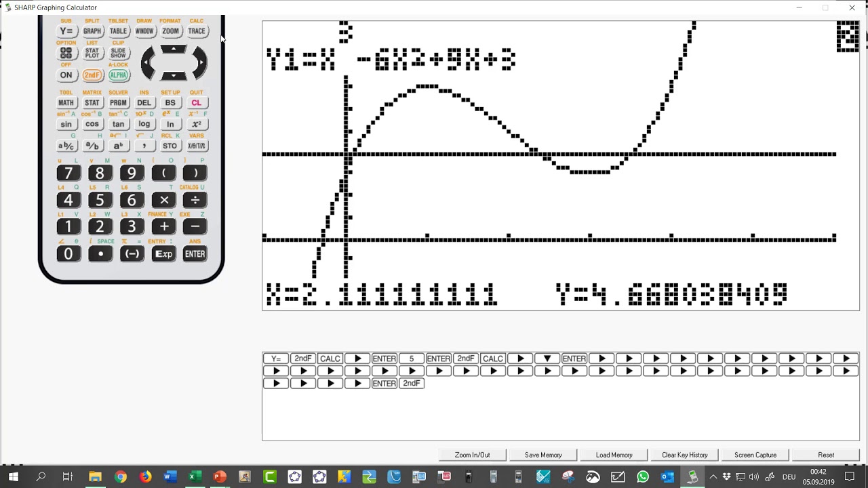
Task: Click the PRGM key
Action: click(x=118, y=103)
